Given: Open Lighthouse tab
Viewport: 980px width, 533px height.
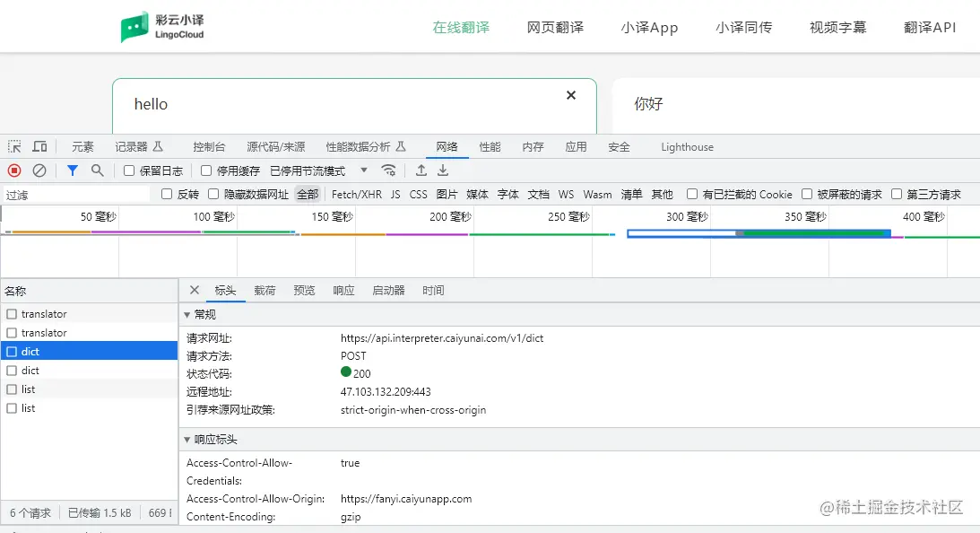Looking at the screenshot, I should point(687,147).
